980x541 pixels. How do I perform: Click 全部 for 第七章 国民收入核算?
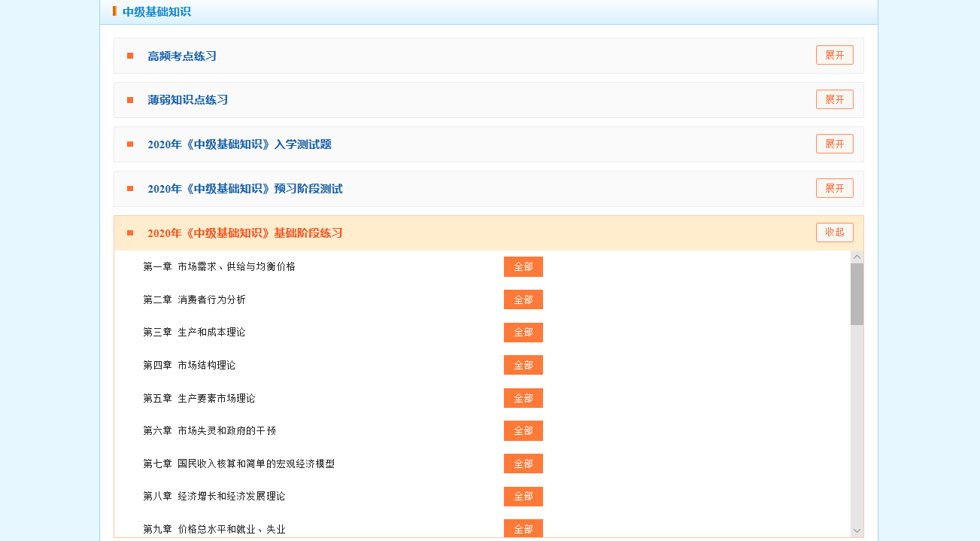[523, 464]
